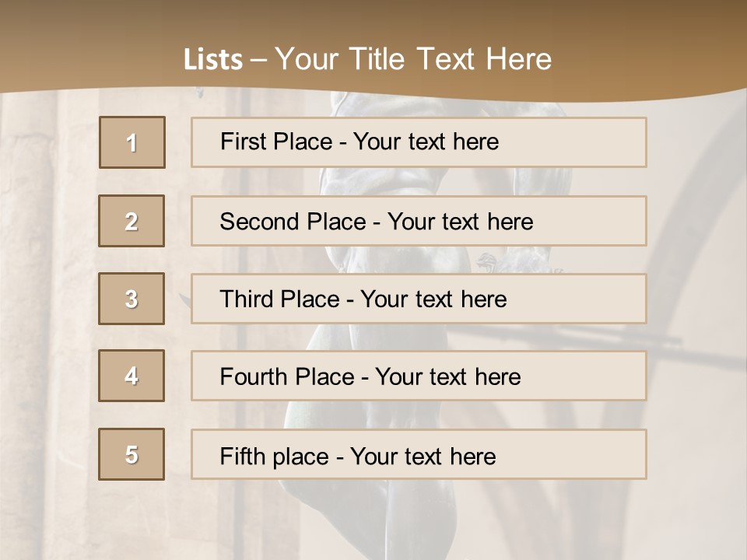
Task: Select the 'Your Title Text Here' title text
Action: tap(413, 59)
